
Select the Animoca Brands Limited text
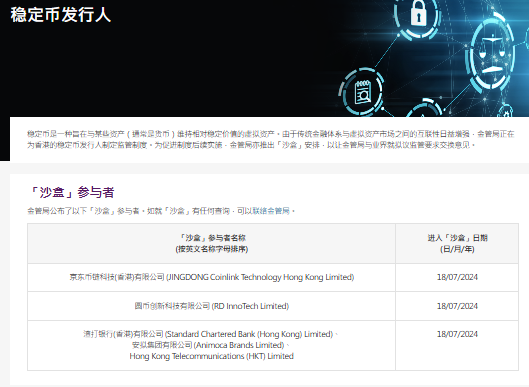click(x=239, y=345)
